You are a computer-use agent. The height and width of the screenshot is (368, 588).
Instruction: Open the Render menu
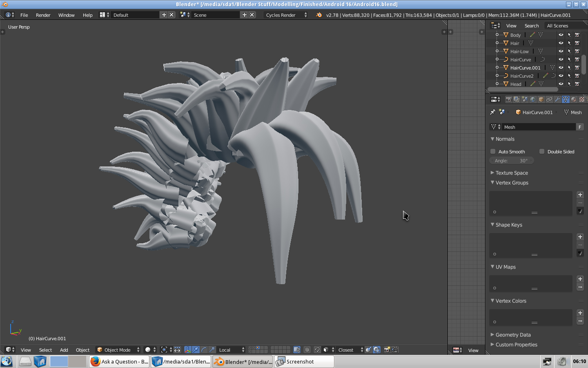coord(43,15)
